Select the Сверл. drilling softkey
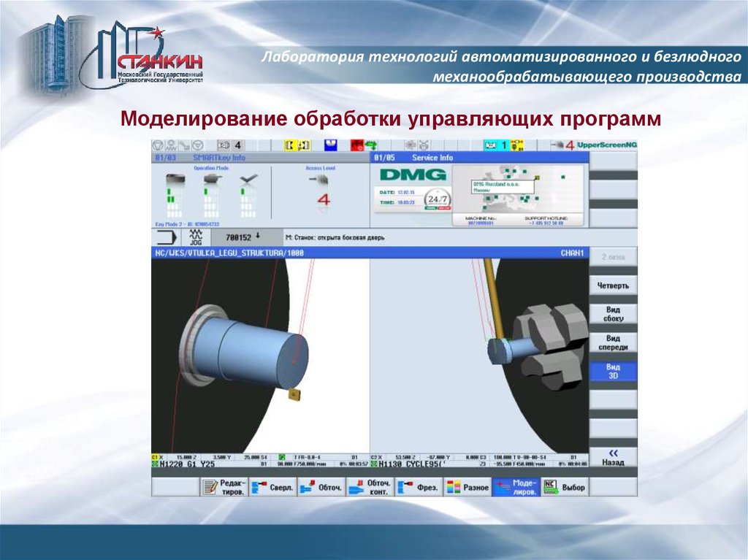Image resolution: width=748 pixels, height=560 pixels. [273, 487]
